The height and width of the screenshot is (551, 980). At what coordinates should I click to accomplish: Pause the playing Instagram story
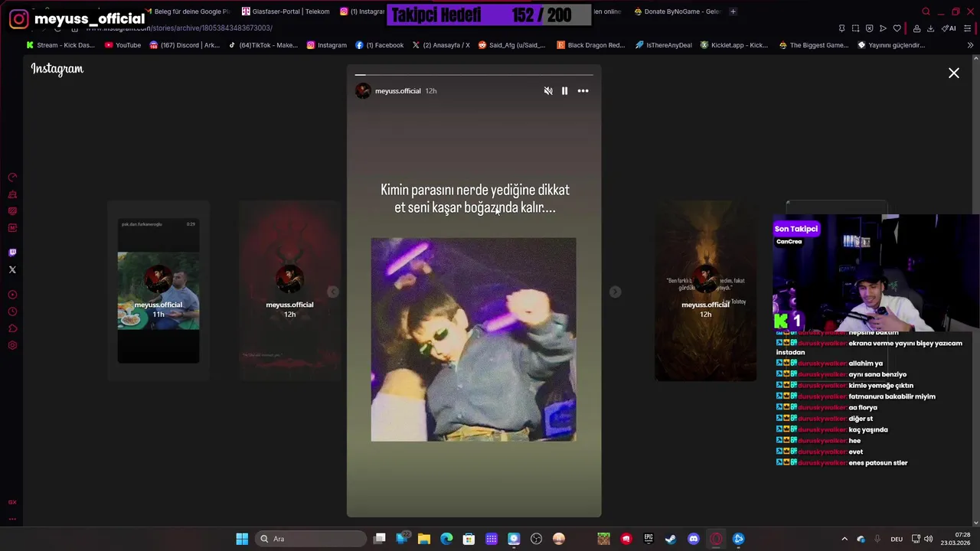tap(565, 91)
